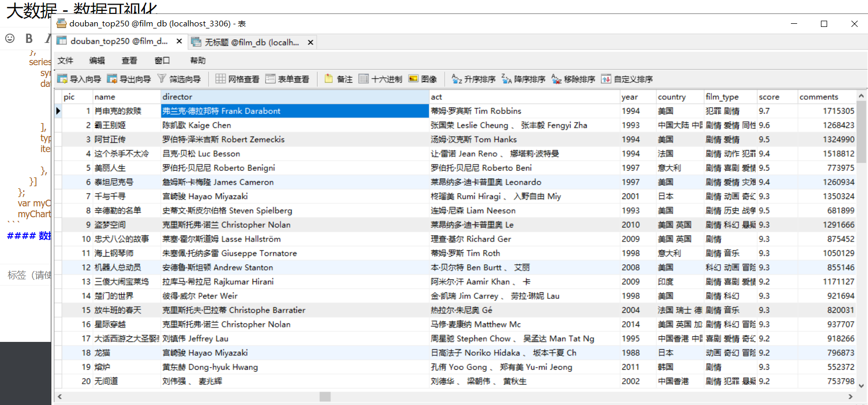The height and width of the screenshot is (405, 868).
Task: Click the current-row arrow indicator on row 1
Action: pyautogui.click(x=58, y=111)
